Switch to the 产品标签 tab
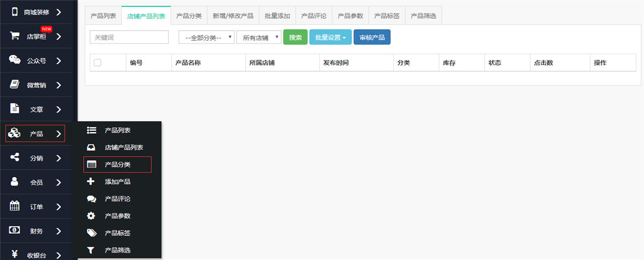This screenshot has height=260, width=644. click(387, 16)
